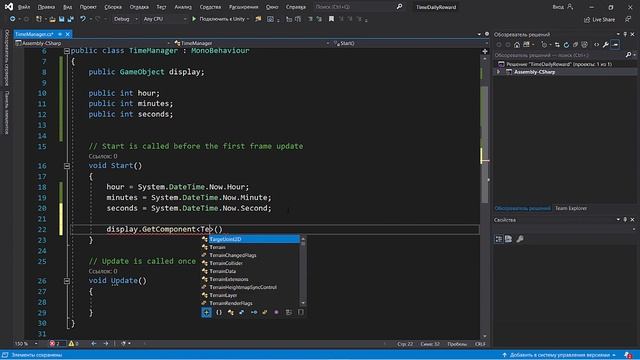
Task: Toggle IntelliSense target-typed filter plus icon
Action: click(207, 312)
